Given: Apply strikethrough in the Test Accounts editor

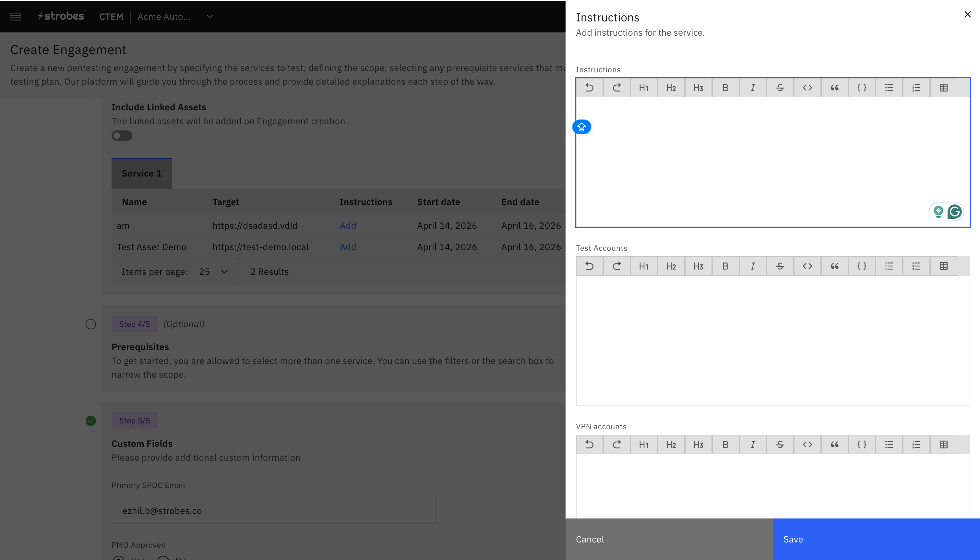Looking at the screenshot, I should click(780, 266).
